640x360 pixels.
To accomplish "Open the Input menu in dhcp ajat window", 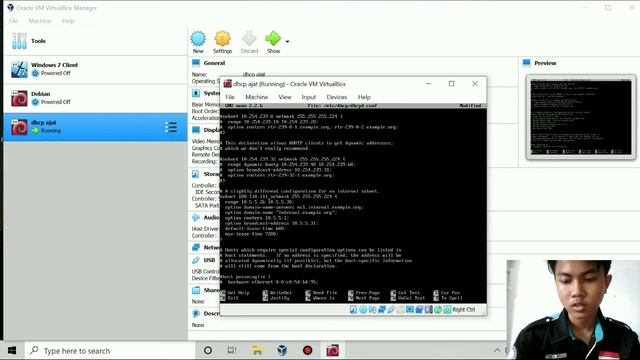I will click(x=309, y=97).
